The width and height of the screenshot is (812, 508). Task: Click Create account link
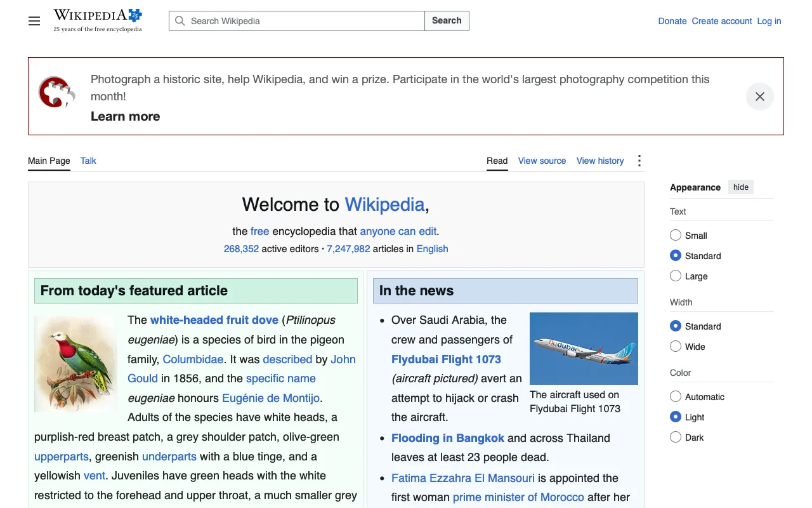coord(722,21)
